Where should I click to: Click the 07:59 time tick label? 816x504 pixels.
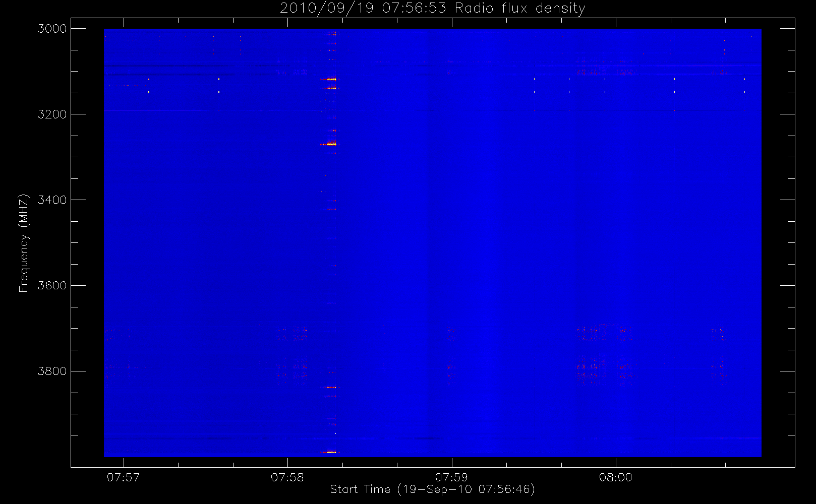click(x=451, y=477)
